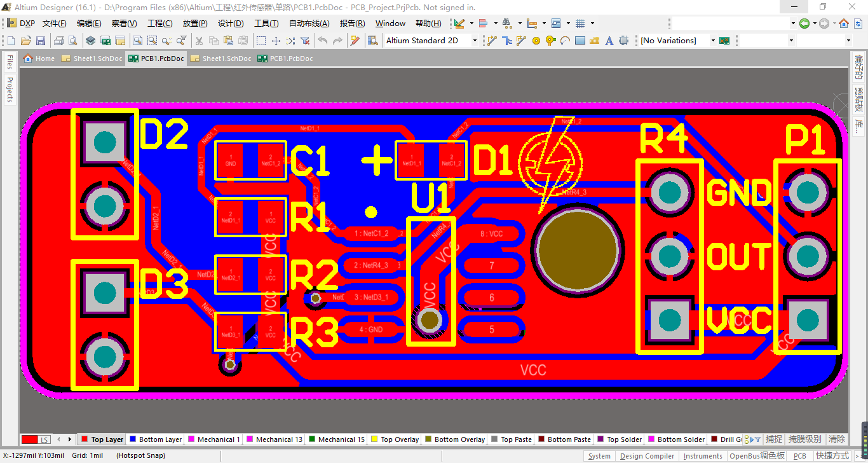The width and height of the screenshot is (868, 463).
Task: Activate the Top Paste layer tab
Action: point(512,439)
